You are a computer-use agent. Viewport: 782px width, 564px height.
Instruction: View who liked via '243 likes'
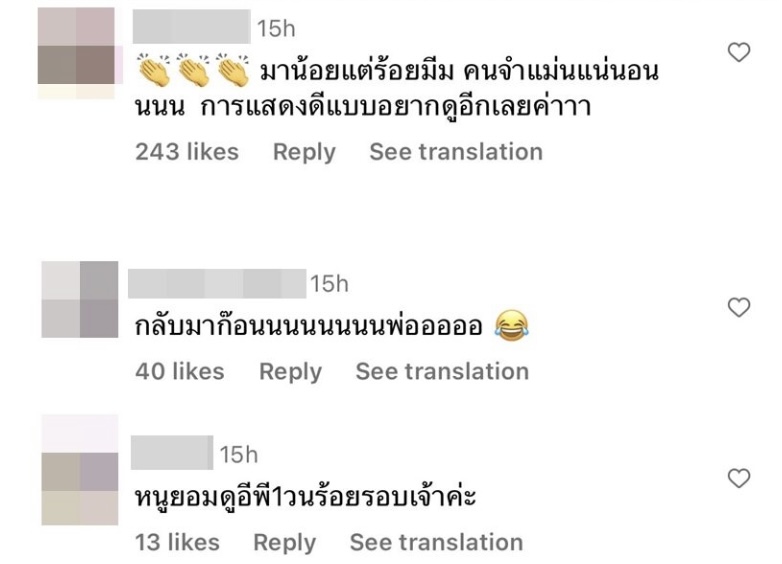[187, 152]
